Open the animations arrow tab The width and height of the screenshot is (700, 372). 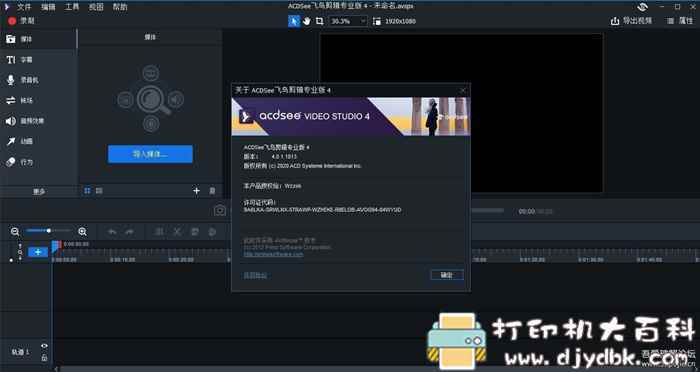click(38, 142)
